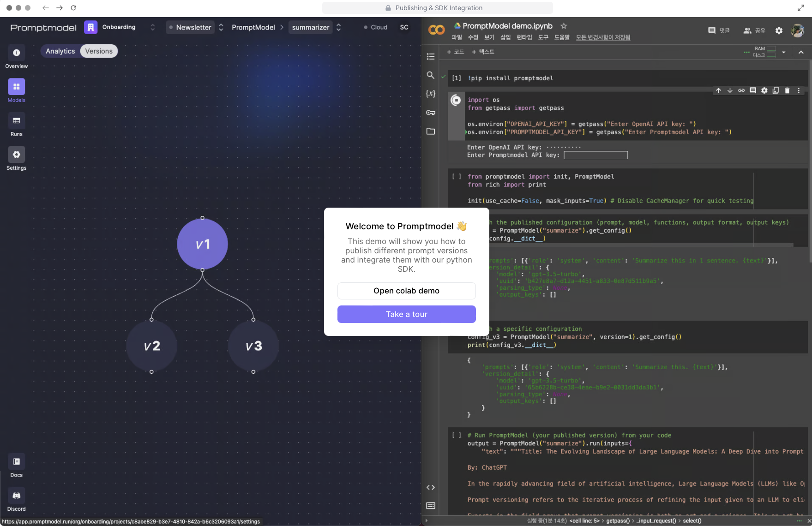Viewport: 812px width, 526px height.
Task: Click the Take a tour button
Action: point(406,314)
